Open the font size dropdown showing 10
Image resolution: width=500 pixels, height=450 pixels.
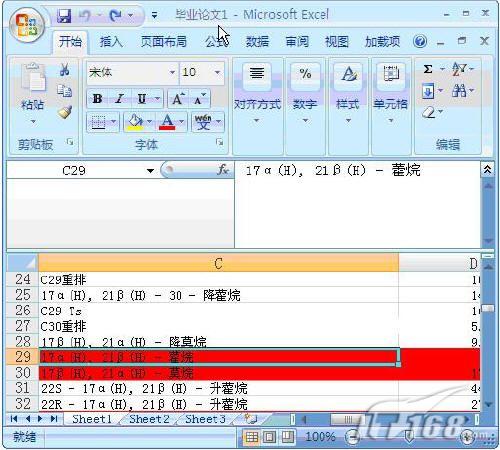(x=217, y=72)
